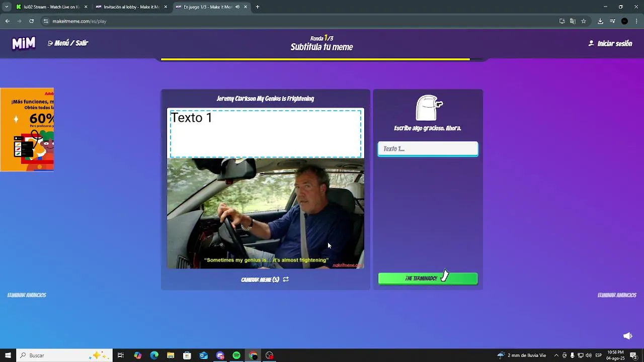Open the notification center icon
644x362 pixels.
pos(633,355)
